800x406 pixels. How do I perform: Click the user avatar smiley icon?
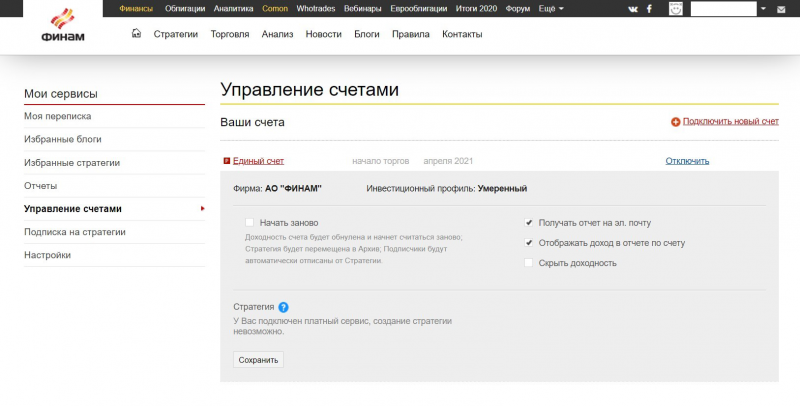677,8
